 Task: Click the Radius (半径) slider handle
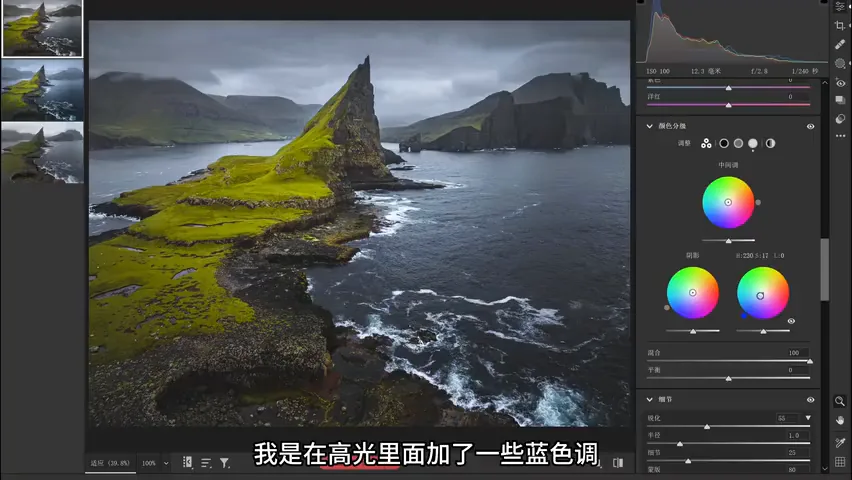click(x=680, y=444)
